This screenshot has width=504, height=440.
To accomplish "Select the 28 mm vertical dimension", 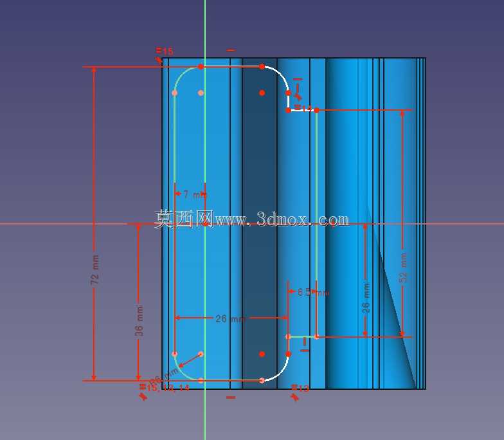I will [x=365, y=297].
